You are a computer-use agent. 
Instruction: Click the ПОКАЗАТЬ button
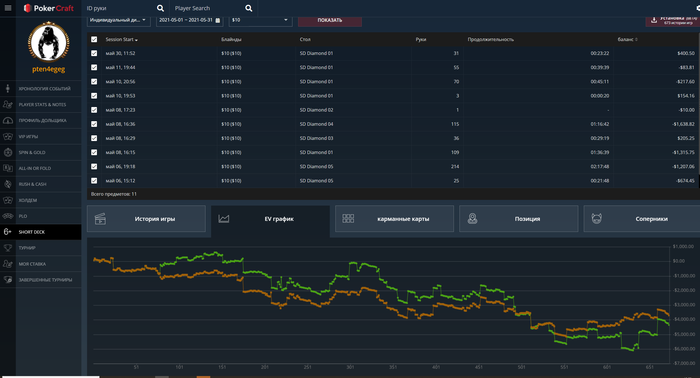pos(330,20)
